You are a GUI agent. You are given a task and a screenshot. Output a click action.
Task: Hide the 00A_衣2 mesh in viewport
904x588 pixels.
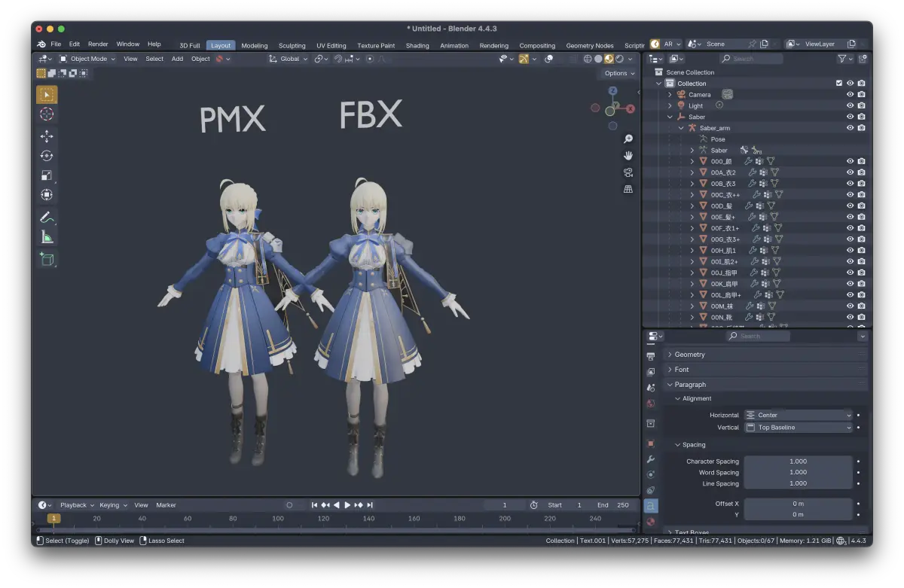pos(851,172)
